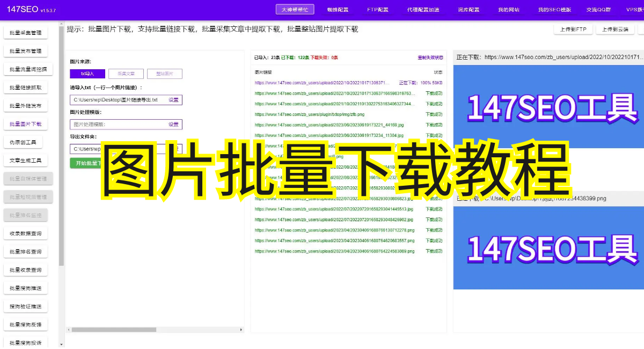Select 批量图片下载 in the sidebar
The width and height of the screenshot is (644, 349).
click(x=25, y=125)
